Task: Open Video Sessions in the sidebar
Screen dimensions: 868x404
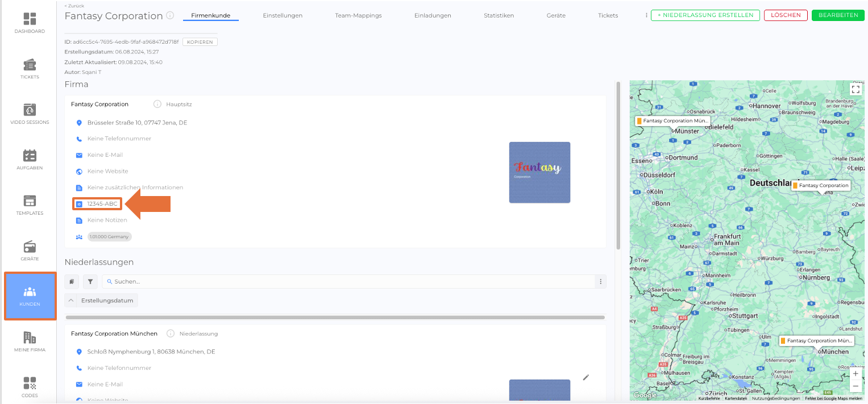Action: [30, 114]
